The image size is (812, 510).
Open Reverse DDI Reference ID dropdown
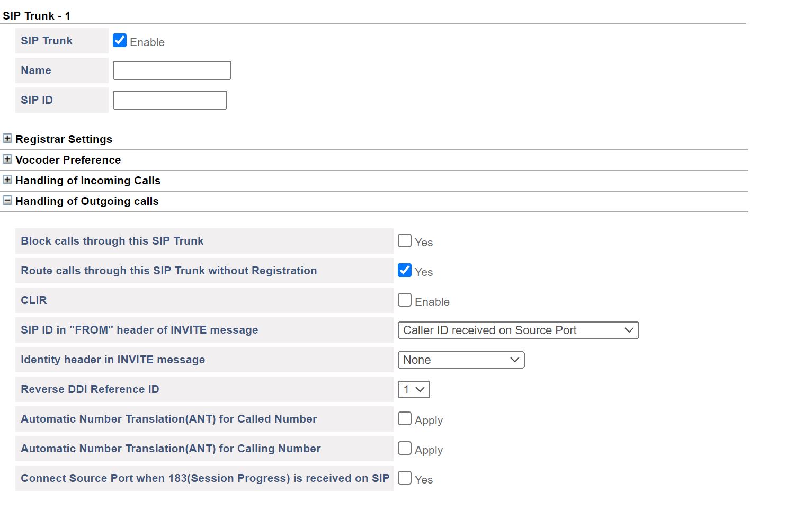point(413,390)
